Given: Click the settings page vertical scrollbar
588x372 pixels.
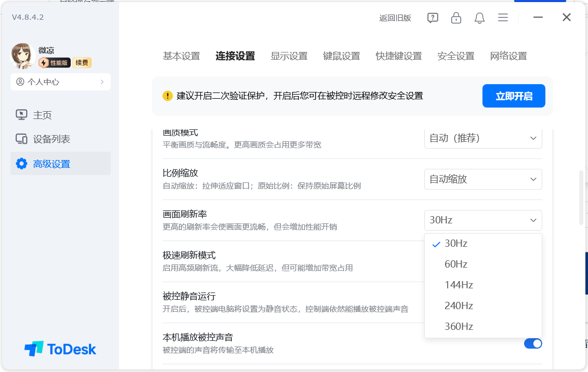Looking at the screenshot, I should click(x=581, y=197).
